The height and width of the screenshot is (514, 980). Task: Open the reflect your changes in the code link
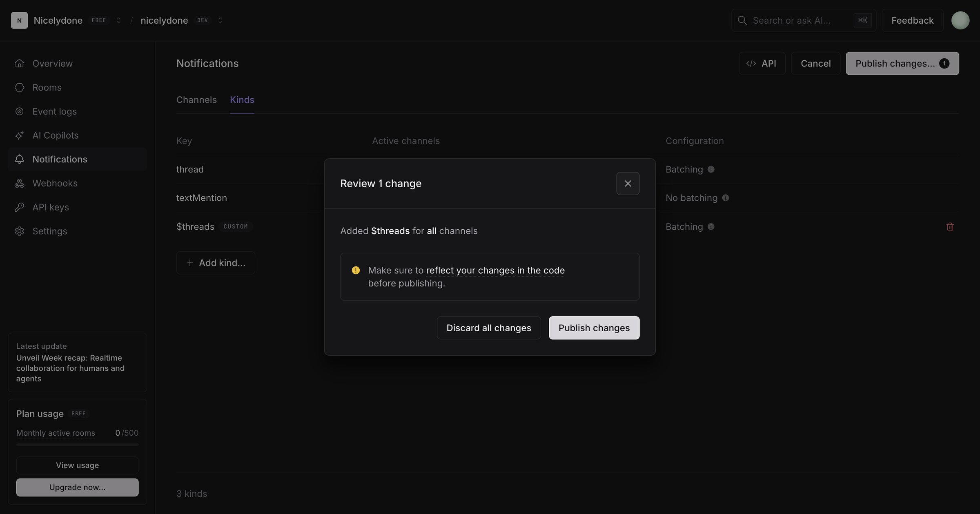pyautogui.click(x=495, y=270)
